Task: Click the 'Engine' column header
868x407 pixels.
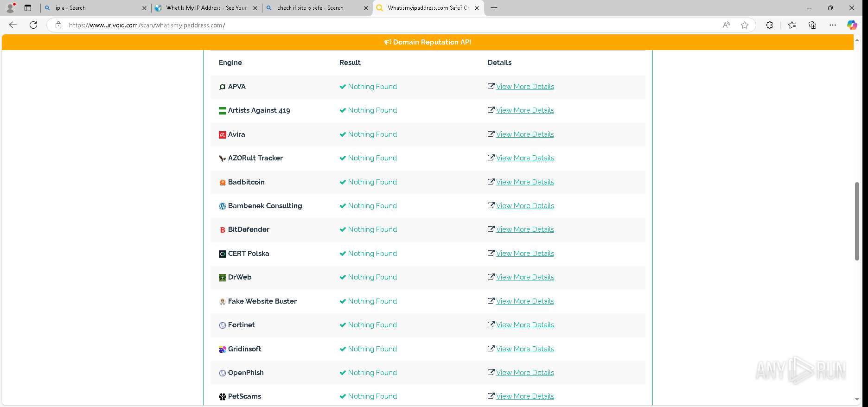Action: click(x=230, y=63)
